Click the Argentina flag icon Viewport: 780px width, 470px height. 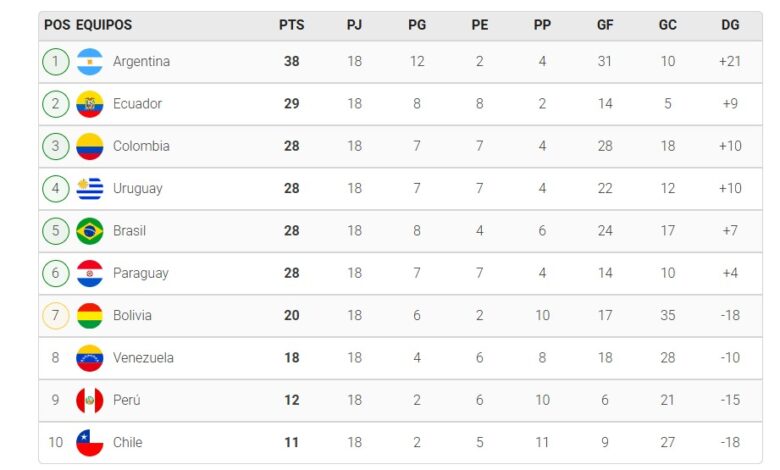click(90, 62)
